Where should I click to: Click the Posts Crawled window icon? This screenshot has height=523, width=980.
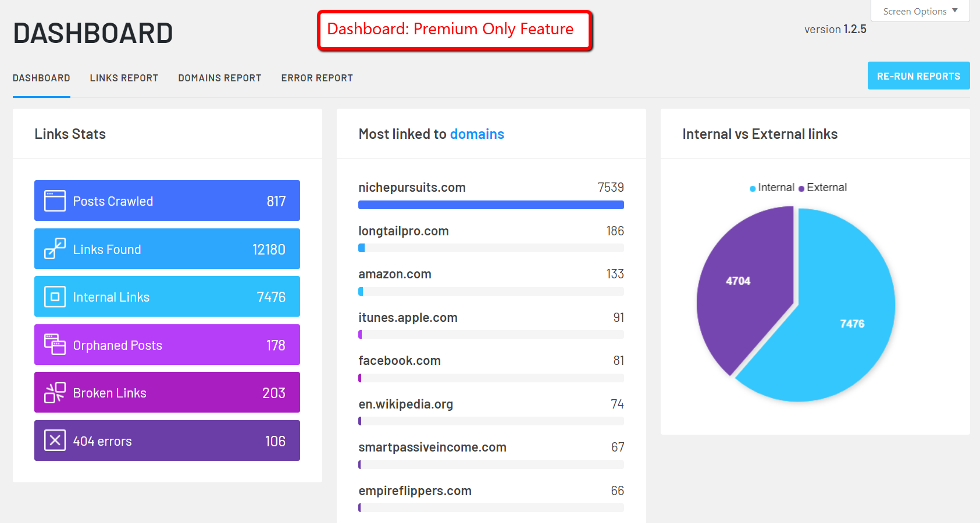point(54,200)
